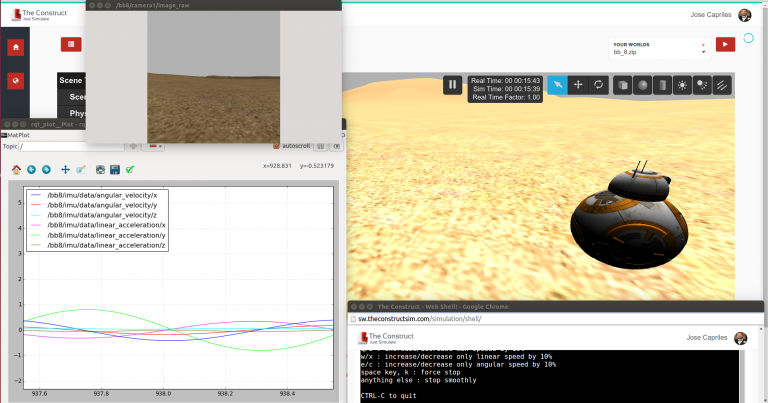The image size is (768, 403).
Task: Activate the rotate mode tool
Action: pos(598,86)
